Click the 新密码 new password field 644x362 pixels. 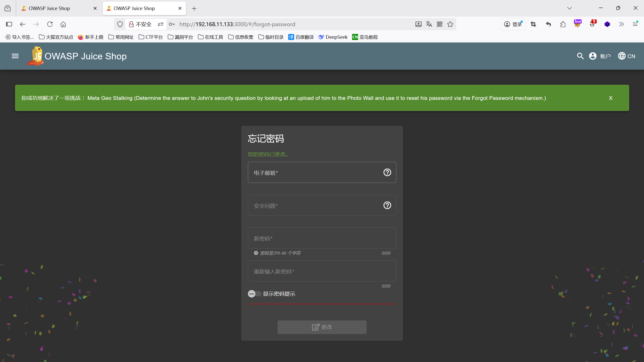[x=322, y=238]
